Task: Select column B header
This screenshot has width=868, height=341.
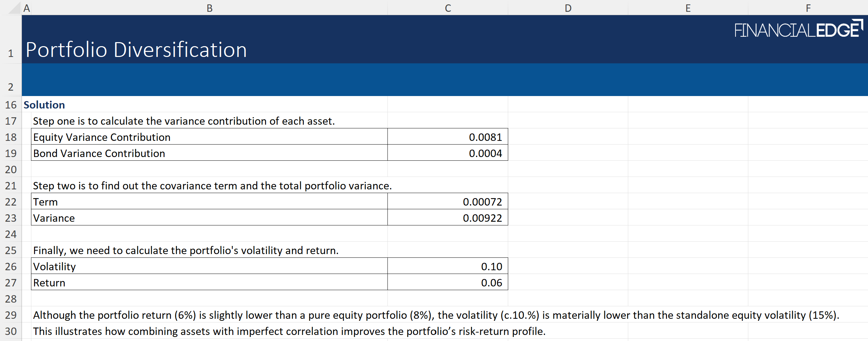Action: (x=209, y=8)
